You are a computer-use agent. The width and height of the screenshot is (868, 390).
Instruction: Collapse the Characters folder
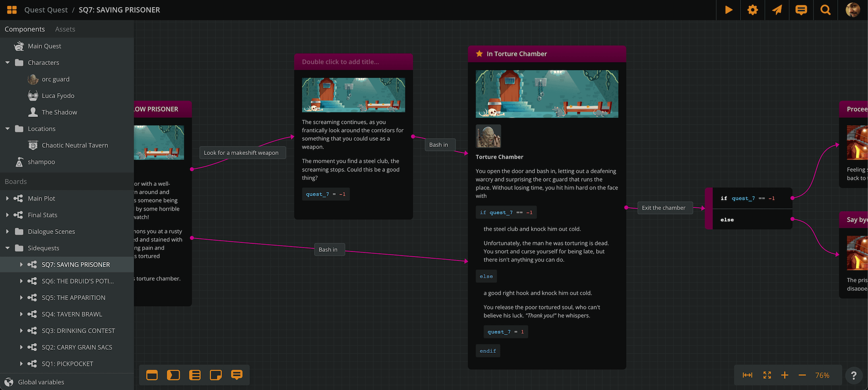coord(8,63)
